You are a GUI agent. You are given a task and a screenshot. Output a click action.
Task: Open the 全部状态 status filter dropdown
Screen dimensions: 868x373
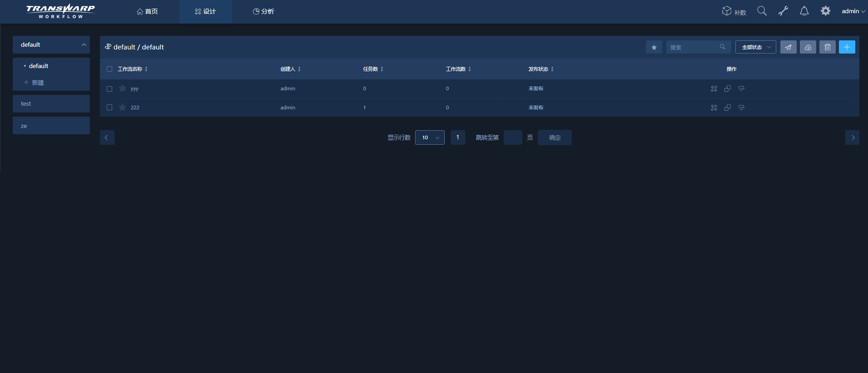755,47
